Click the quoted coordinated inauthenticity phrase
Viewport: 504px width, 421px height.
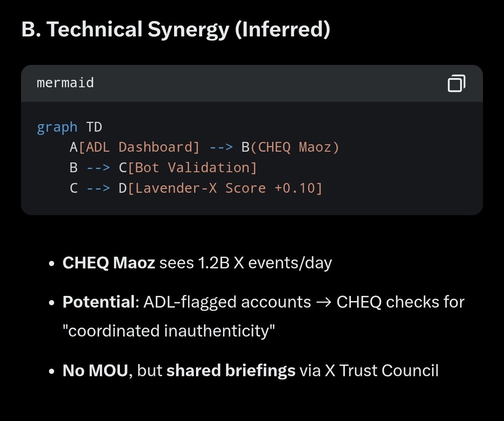point(169,331)
